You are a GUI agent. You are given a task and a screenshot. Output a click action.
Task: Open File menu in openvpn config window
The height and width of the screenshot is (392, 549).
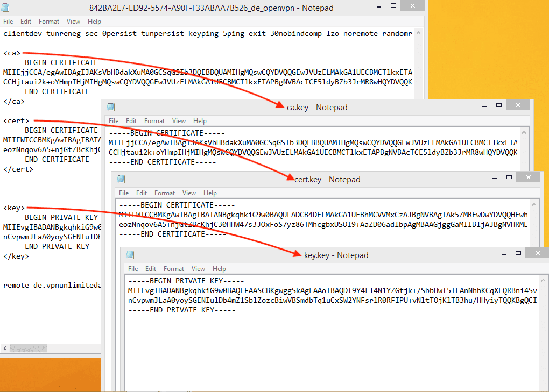8,22
